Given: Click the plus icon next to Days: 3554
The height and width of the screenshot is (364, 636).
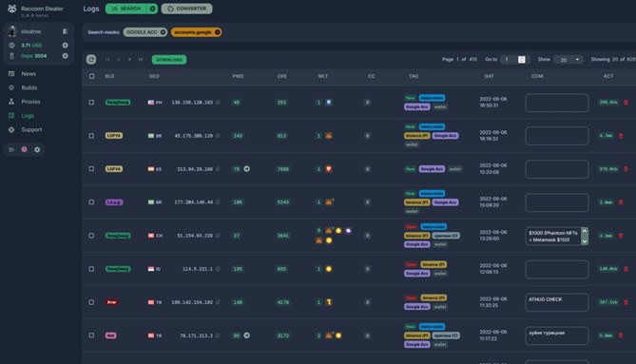Looking at the screenshot, I should pos(65,56).
